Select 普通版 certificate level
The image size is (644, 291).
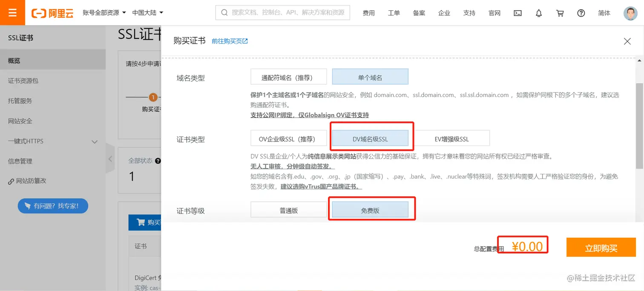(x=289, y=209)
